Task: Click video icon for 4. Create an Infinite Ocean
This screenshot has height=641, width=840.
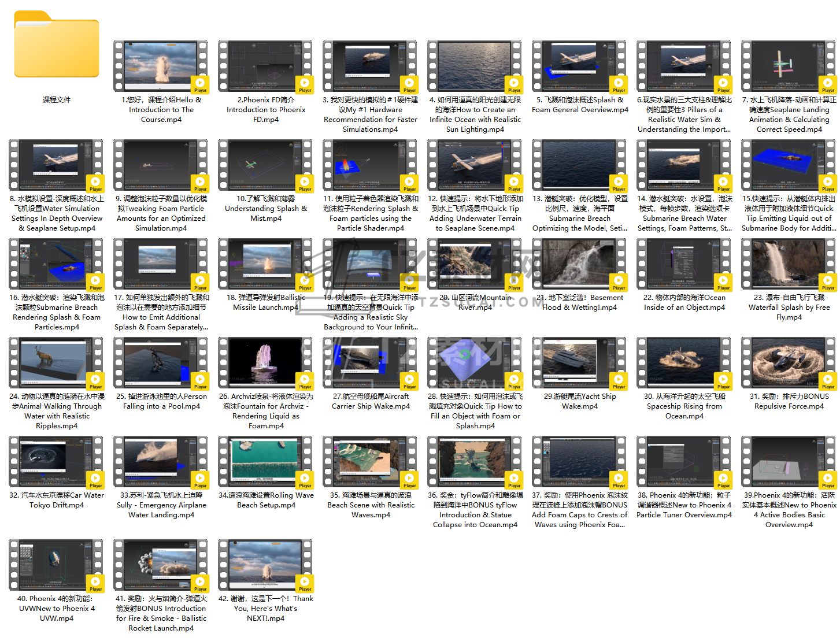Action: coord(475,67)
